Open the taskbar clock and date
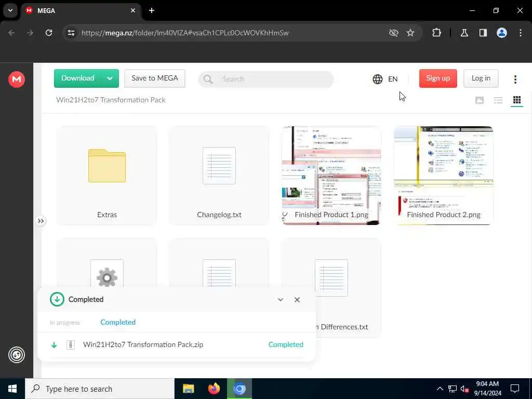532x399 pixels. (x=487, y=389)
